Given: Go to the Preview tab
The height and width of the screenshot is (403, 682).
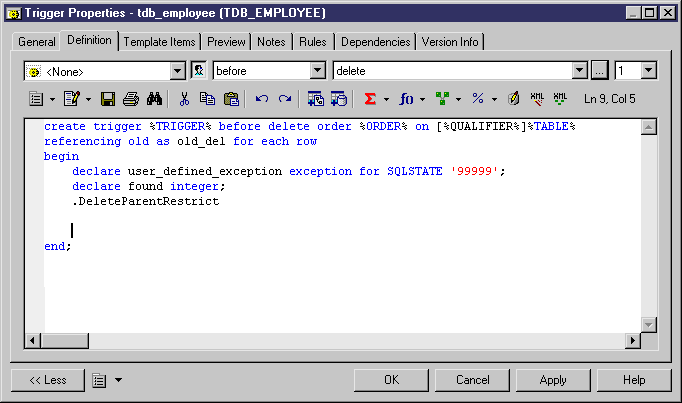Looking at the screenshot, I should [226, 42].
